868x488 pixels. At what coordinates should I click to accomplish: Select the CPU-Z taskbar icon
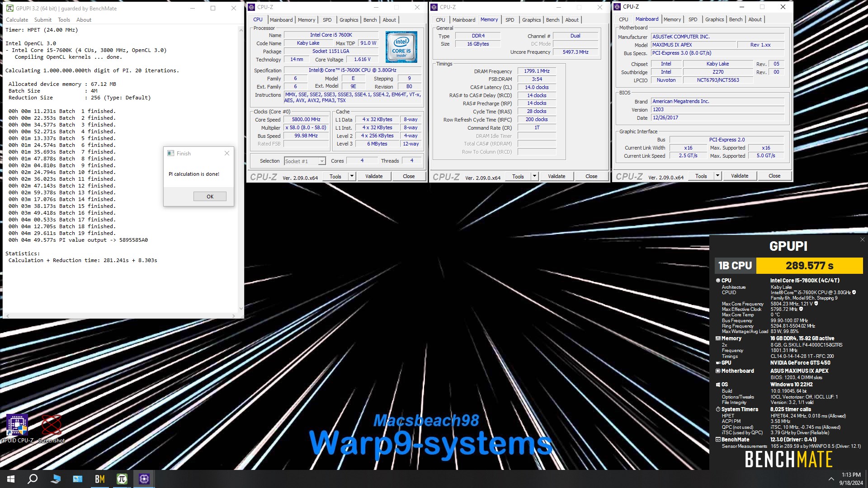[144, 479]
